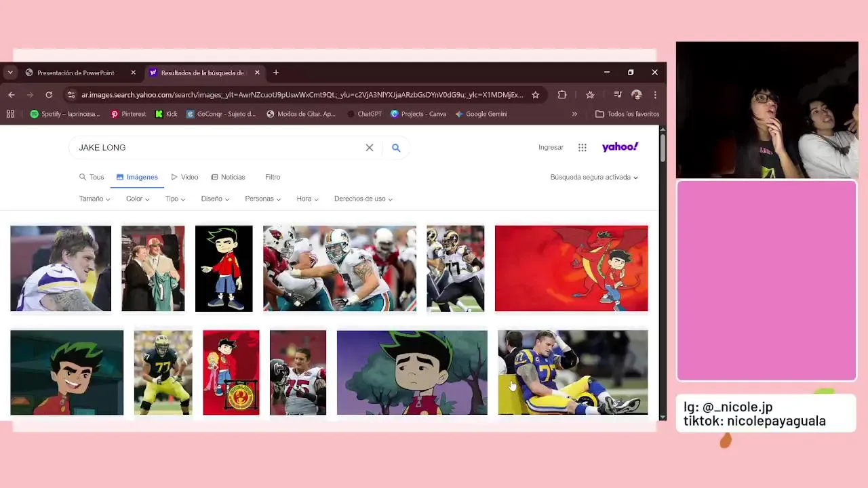Open the apps grid in bookmarks bar
This screenshot has height=488, width=868.
tap(10, 114)
